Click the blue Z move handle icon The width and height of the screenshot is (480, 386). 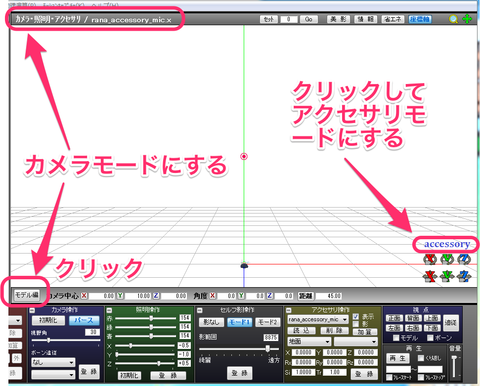pyautogui.click(x=464, y=276)
